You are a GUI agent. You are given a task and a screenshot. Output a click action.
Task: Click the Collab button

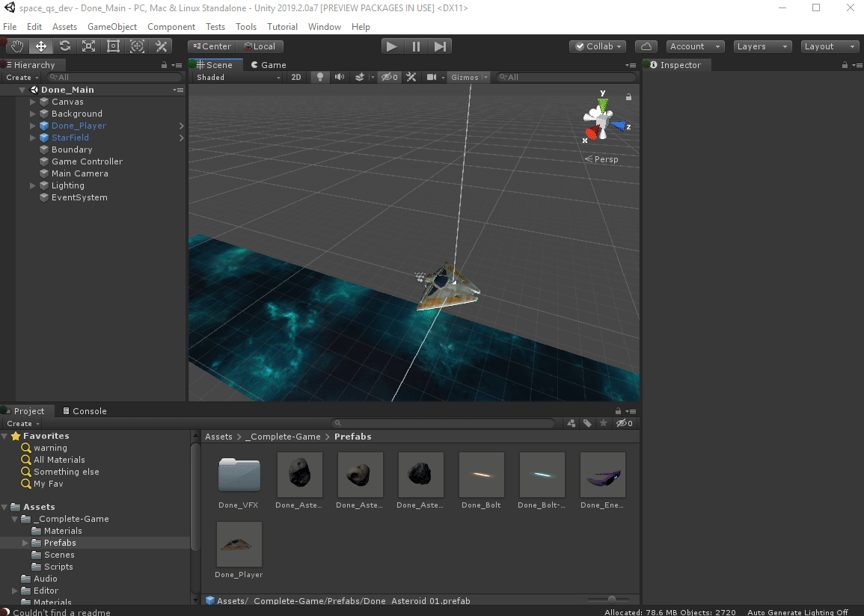(x=598, y=46)
